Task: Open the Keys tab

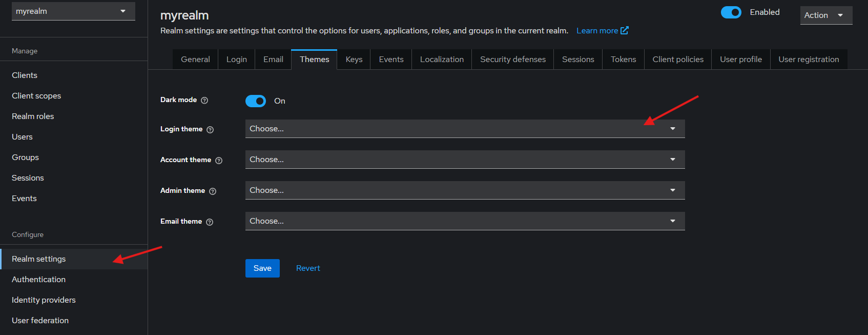Action: coord(354,60)
